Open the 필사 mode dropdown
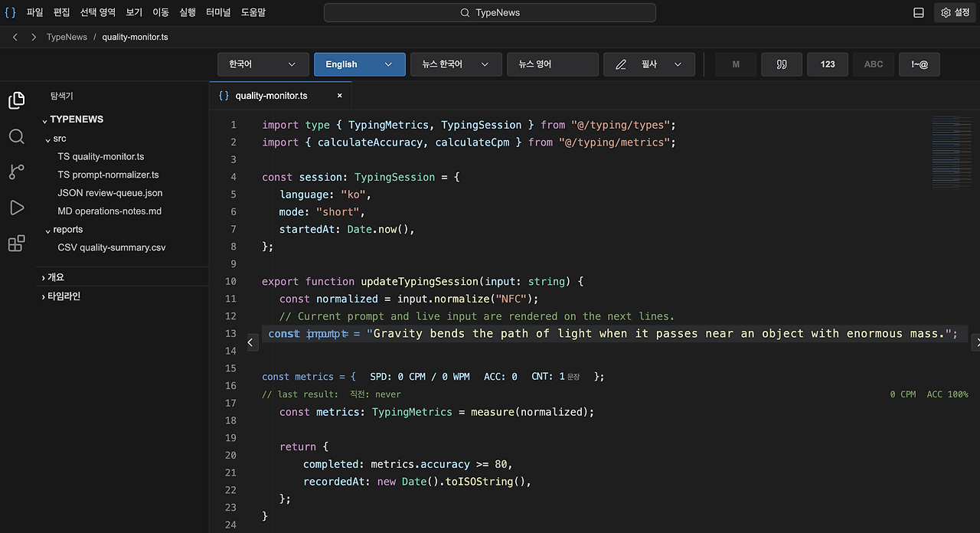Screen dimensions: 980x533 (649, 64)
